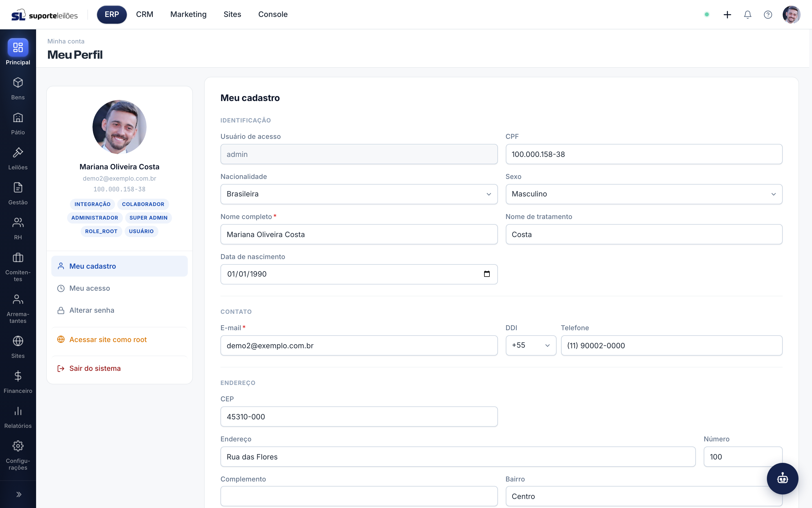Click the name Mariana Oliveira Costa on card
This screenshot has height=508, width=812.
tap(120, 167)
